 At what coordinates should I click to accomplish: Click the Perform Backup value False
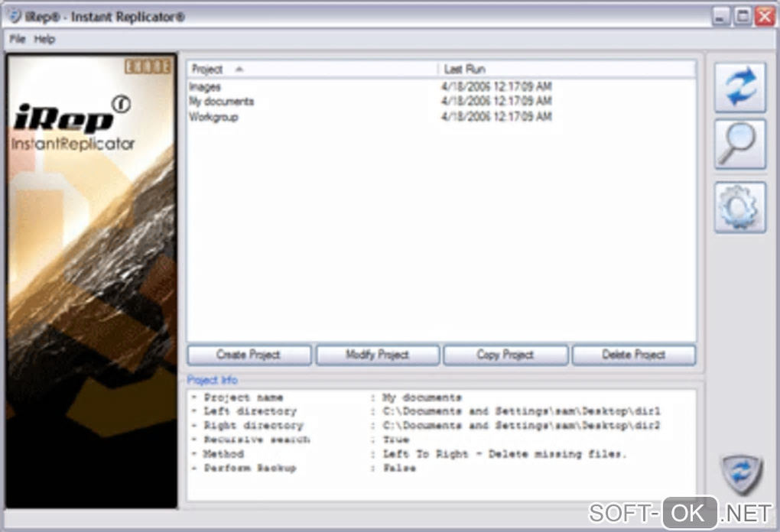coord(399,468)
